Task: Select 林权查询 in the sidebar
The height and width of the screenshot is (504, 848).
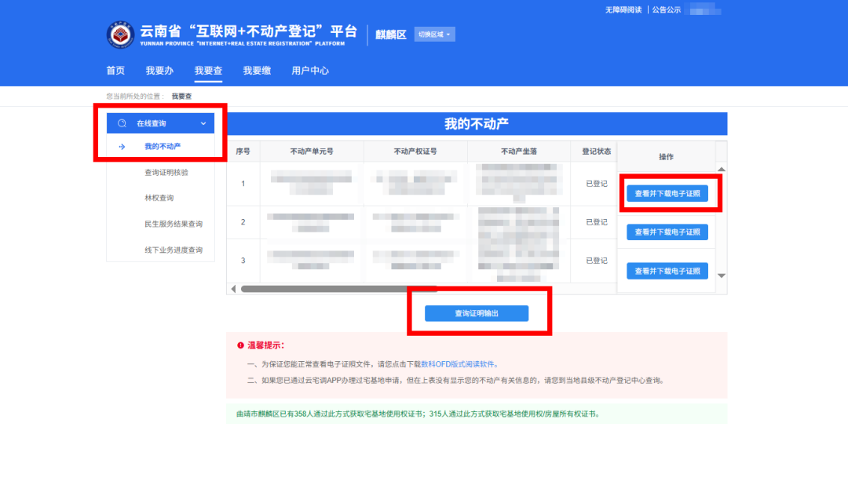Action: 159,198
